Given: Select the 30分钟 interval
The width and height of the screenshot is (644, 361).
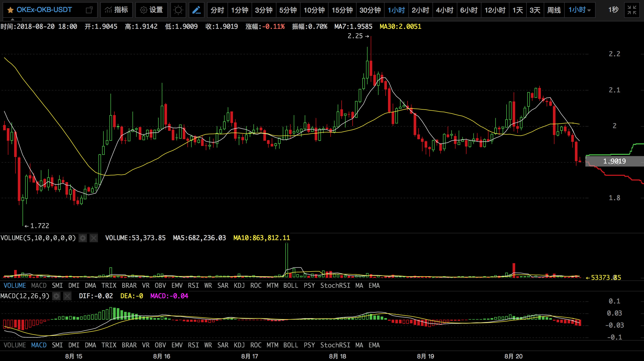Looking at the screenshot, I should coord(370,10).
